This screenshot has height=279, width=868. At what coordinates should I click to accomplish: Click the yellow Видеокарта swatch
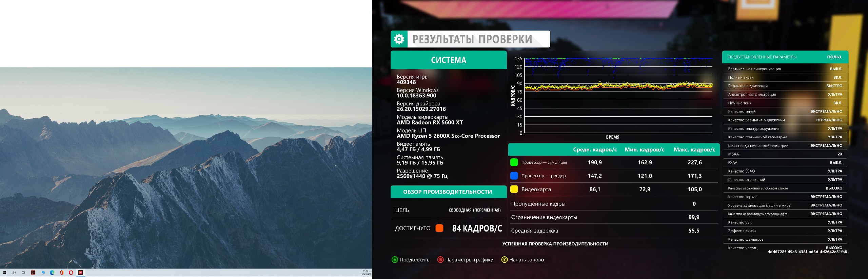[x=514, y=189]
